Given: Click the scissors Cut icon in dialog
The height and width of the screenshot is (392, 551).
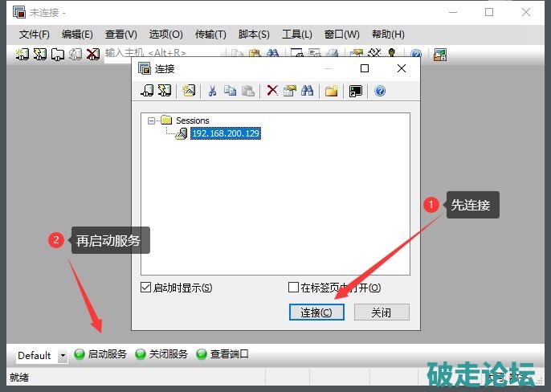Looking at the screenshot, I should (213, 91).
